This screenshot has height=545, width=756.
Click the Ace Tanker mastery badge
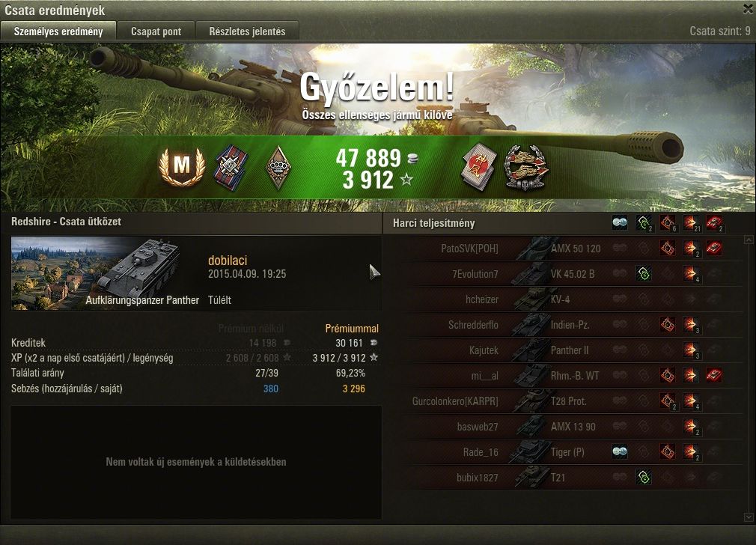182,165
